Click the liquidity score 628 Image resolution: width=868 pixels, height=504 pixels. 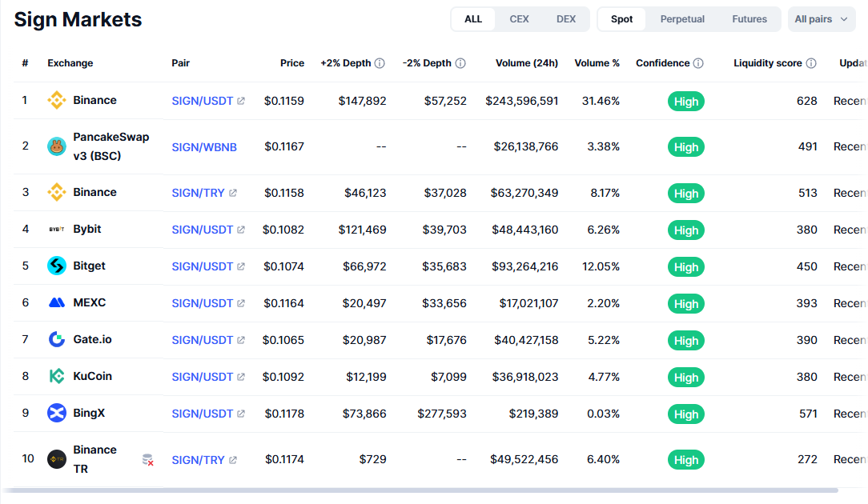click(806, 101)
